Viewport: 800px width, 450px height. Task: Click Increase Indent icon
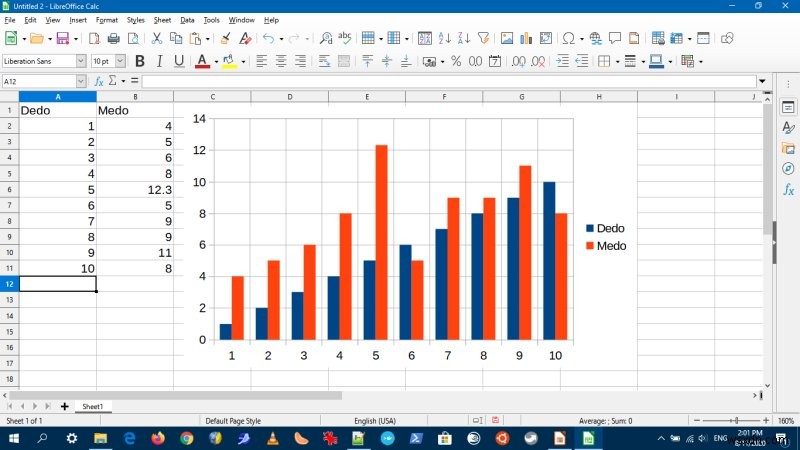tap(562, 61)
